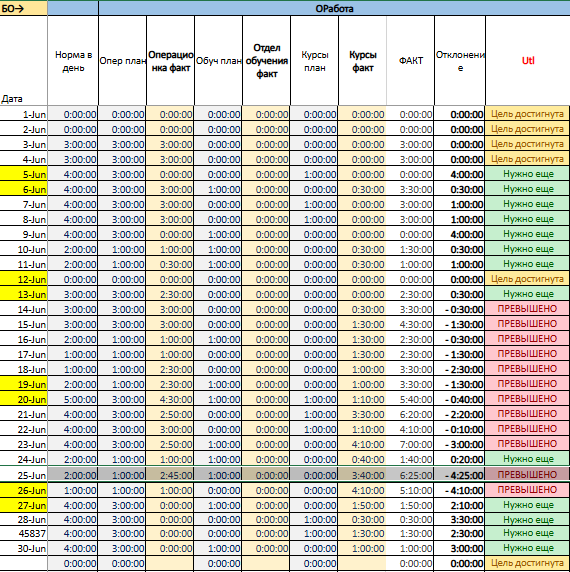Image resolution: width=570 pixels, height=572 pixels.
Task: Click 'Цель достигнута' in the last totals row
Action: (528, 563)
